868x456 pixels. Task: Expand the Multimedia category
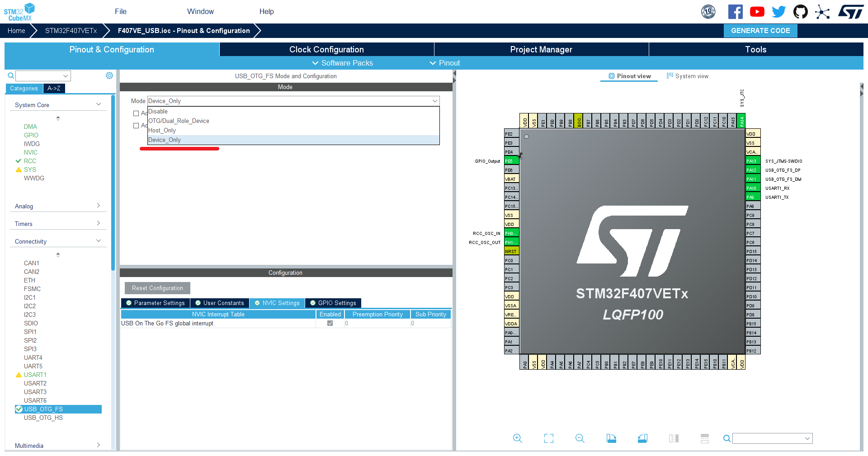pos(58,446)
